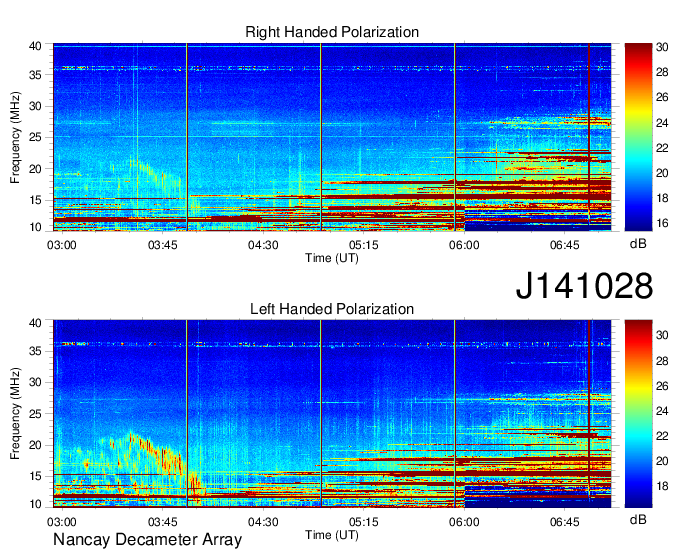Click the 06:45 tick label on lower plot

(565, 522)
